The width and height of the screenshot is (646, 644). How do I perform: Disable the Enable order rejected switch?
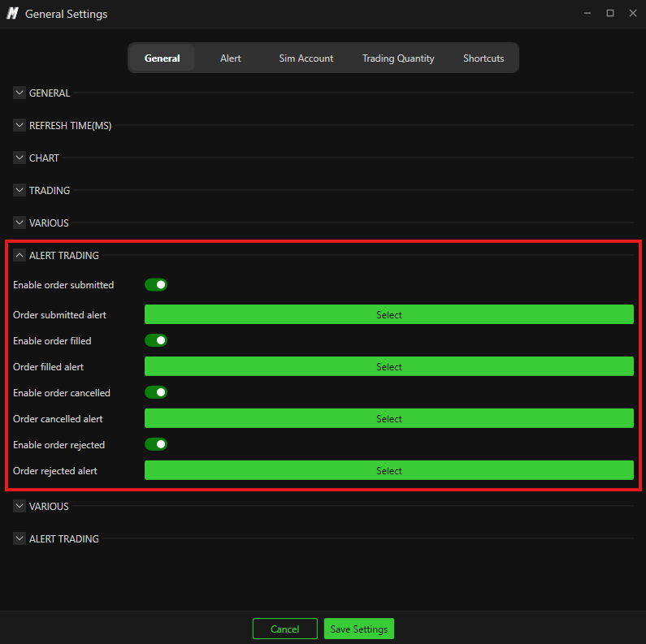pos(156,444)
